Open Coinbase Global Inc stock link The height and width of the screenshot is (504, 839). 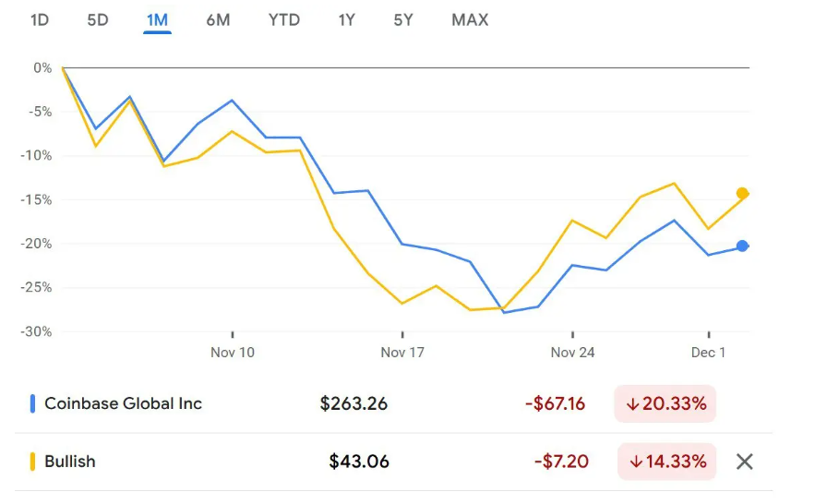[x=123, y=403]
